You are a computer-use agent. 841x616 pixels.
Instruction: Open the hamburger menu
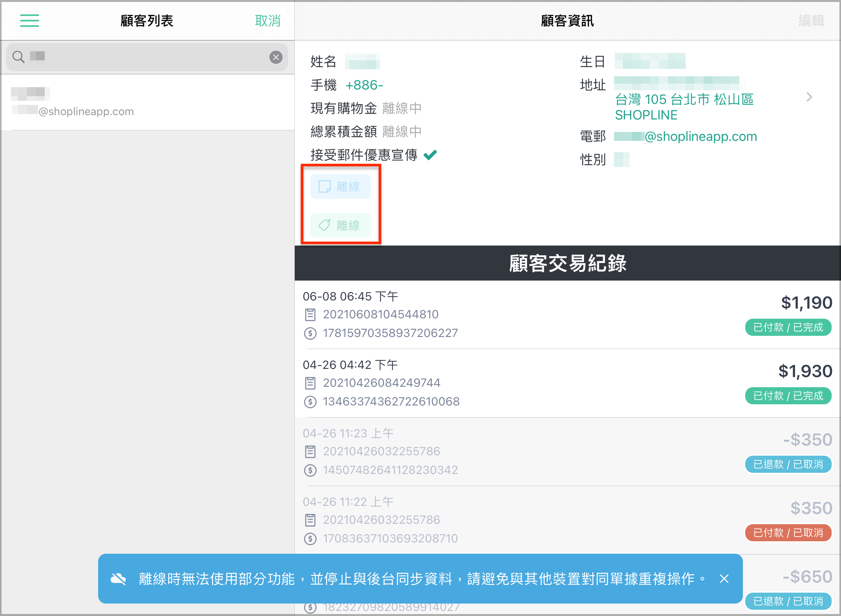[30, 21]
